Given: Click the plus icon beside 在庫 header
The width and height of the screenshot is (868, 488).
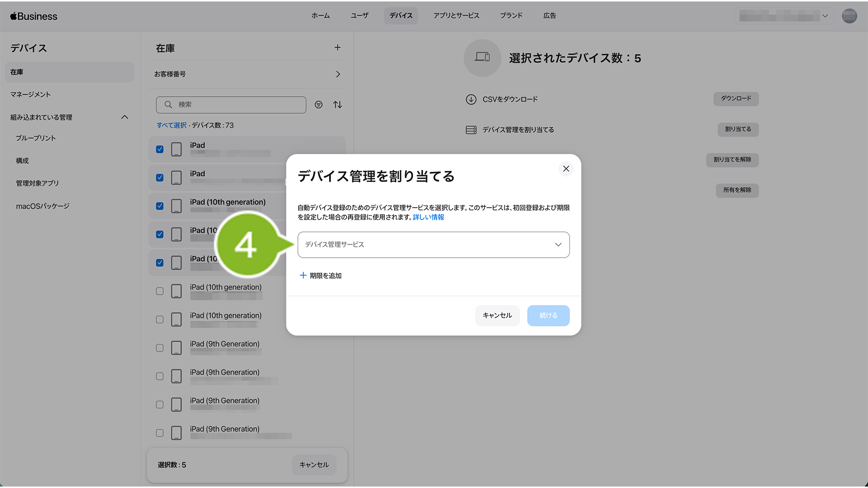Looking at the screenshot, I should coord(337,47).
